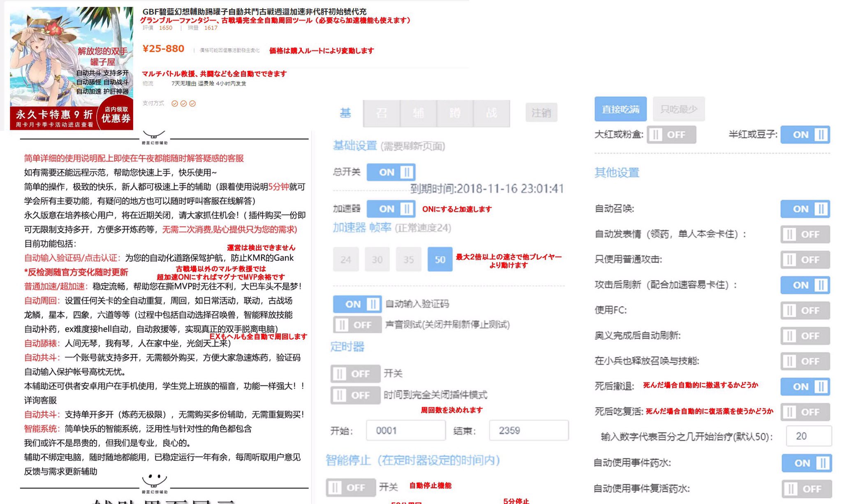
Task: Enable 自动发表情 emote toggle
Action: 805,234
